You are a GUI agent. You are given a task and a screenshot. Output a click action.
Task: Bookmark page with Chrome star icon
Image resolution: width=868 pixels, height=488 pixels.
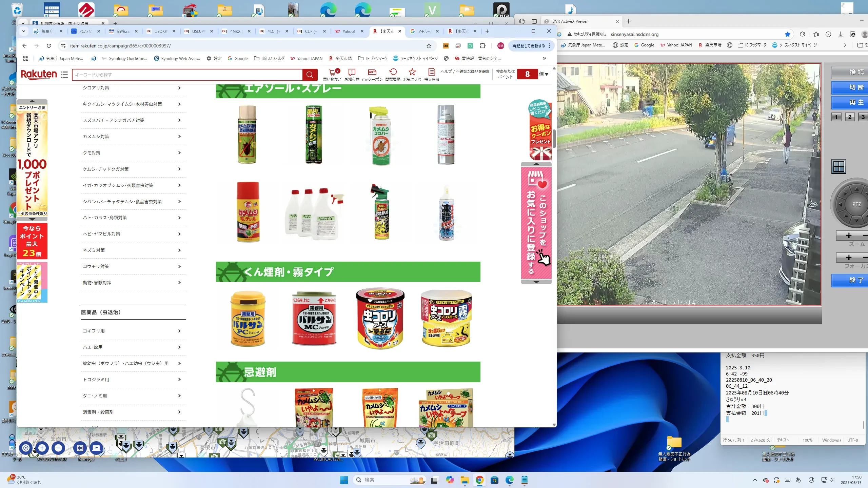(x=429, y=46)
